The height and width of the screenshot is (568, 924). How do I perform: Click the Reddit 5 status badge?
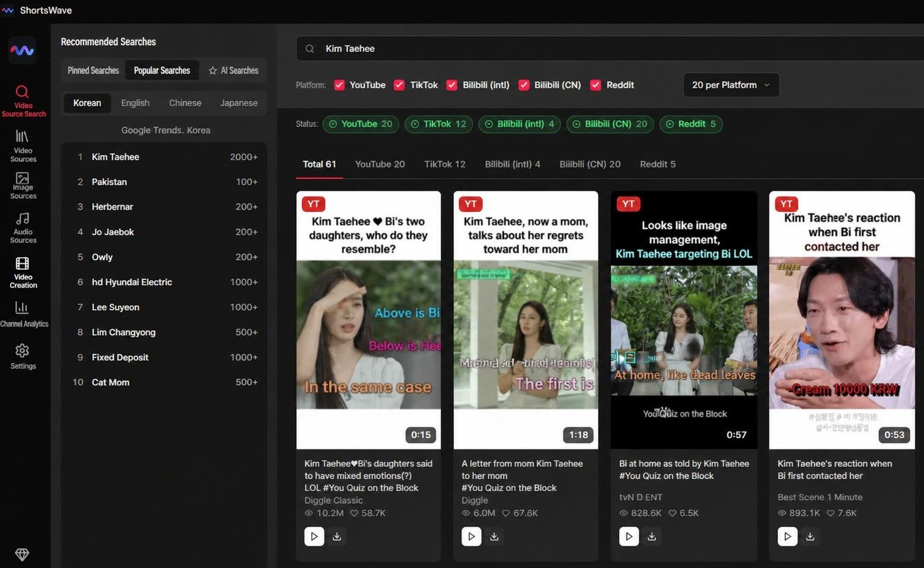point(691,124)
